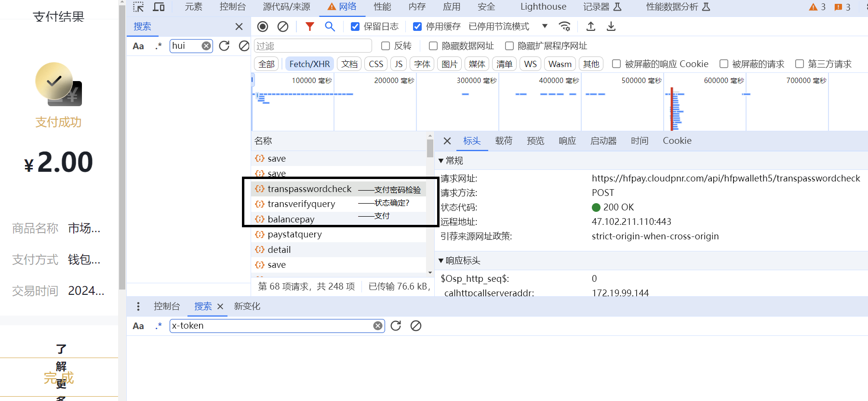Filter requests by JS type
This screenshot has height=401, width=868.
coord(399,64)
